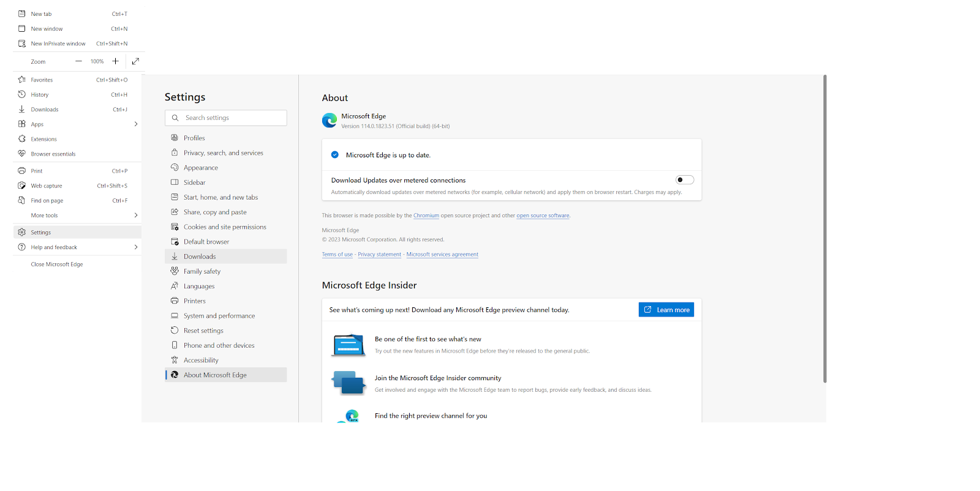The width and height of the screenshot is (980, 491).
Task: Select New InPrivate window menu item
Action: click(x=58, y=43)
